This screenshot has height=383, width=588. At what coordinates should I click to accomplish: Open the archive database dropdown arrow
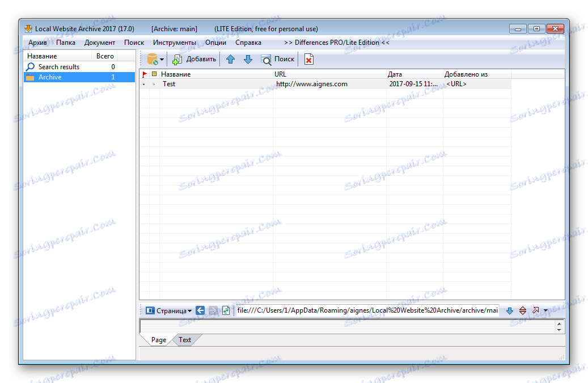pyautogui.click(x=162, y=60)
